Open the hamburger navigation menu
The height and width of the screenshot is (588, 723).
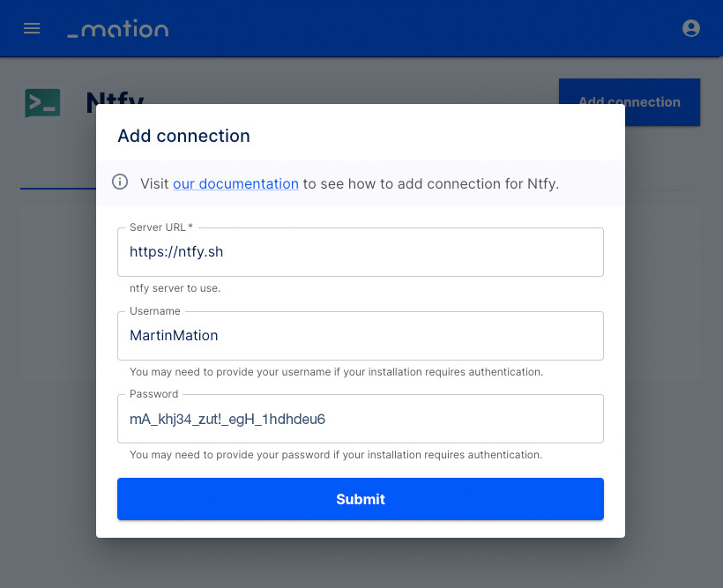[32, 28]
